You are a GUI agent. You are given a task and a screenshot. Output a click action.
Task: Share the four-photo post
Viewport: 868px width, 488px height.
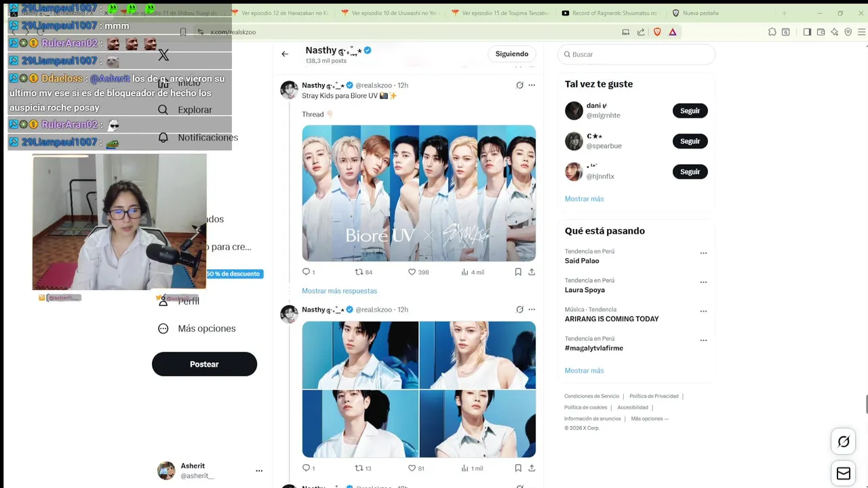click(x=532, y=468)
